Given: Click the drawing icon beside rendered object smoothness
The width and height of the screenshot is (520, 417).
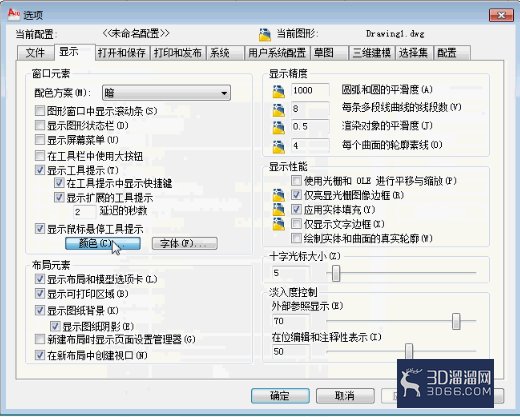Looking at the screenshot, I should 278,128.
